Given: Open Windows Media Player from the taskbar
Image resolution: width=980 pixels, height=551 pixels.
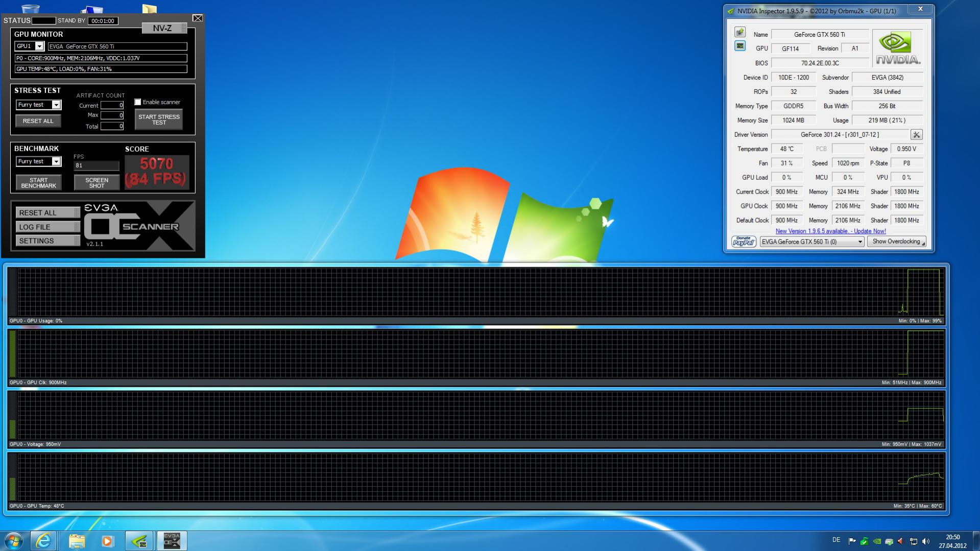Looking at the screenshot, I should point(107,540).
